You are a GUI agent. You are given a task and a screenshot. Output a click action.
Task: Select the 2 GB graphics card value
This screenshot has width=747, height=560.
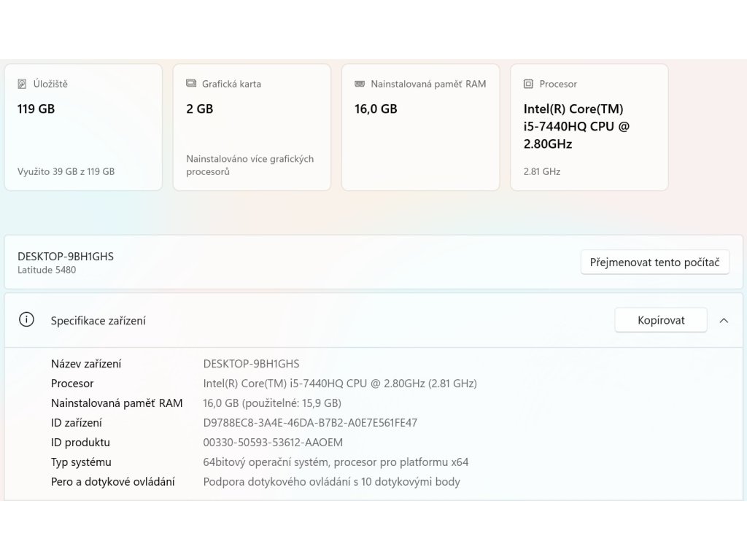click(199, 109)
